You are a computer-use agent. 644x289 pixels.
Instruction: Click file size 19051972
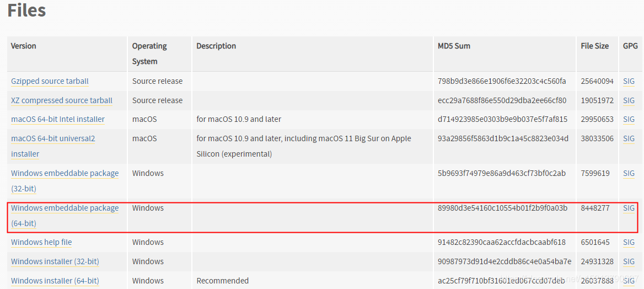[x=597, y=100]
